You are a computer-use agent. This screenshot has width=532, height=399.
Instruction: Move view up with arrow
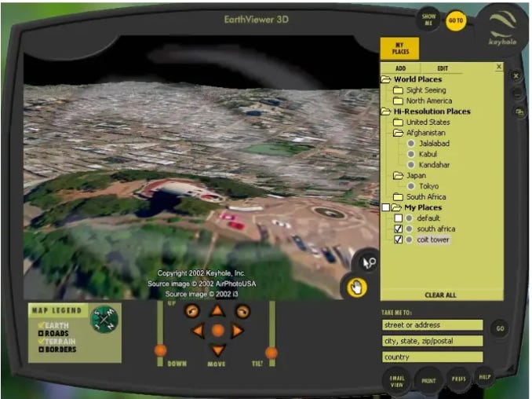point(217,310)
